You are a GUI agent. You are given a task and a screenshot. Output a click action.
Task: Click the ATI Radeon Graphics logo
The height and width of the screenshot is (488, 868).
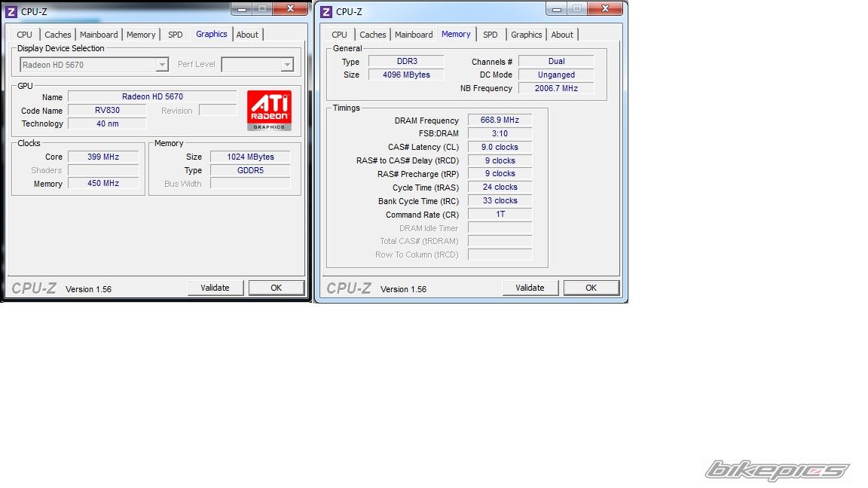pos(269,111)
